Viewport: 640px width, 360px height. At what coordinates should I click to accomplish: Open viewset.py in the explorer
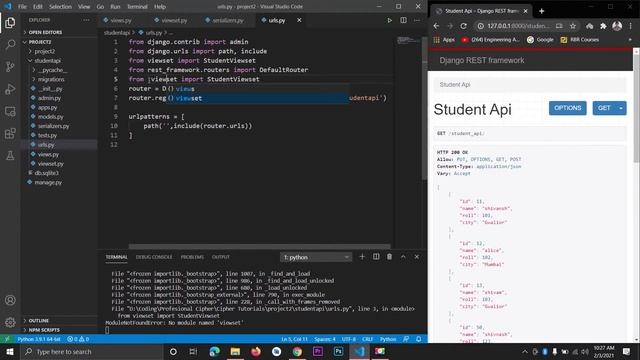50,164
